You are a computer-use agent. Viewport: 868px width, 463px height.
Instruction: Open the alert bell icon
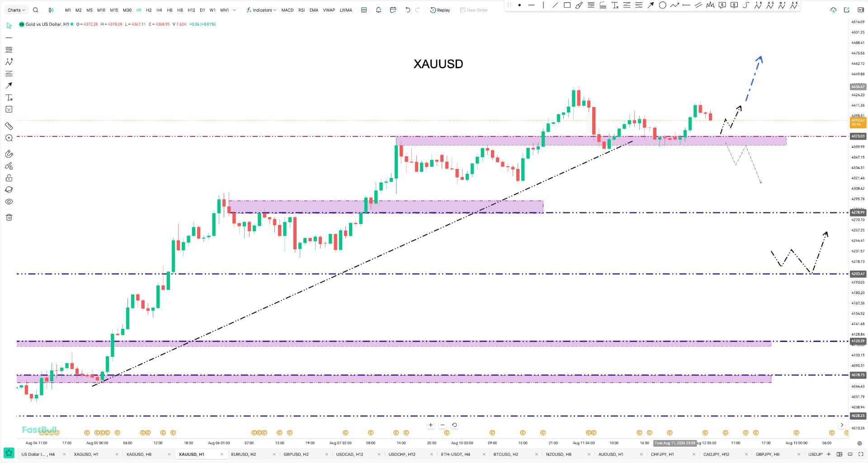click(379, 10)
